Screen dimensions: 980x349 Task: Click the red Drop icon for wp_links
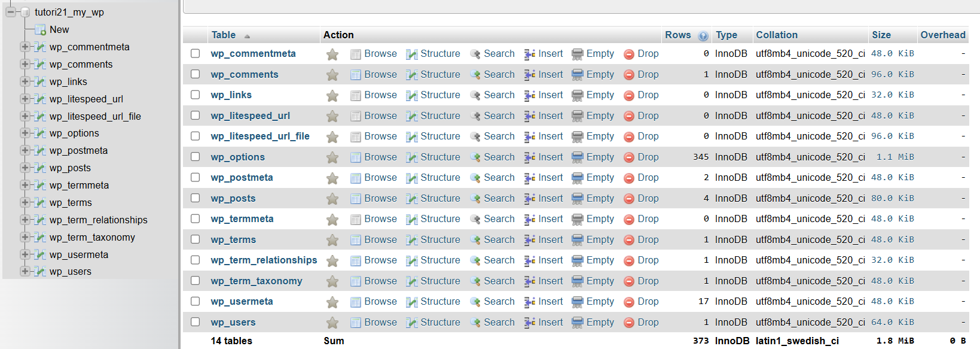tap(629, 96)
